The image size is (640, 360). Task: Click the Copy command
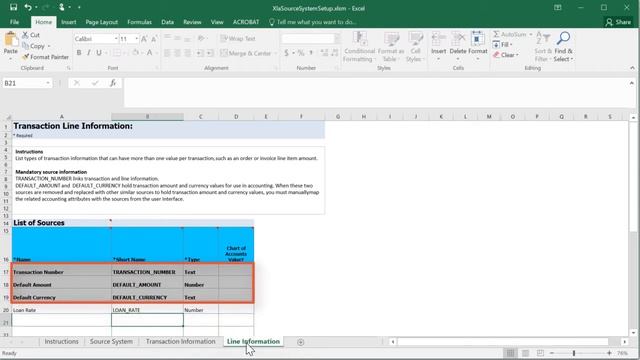[x=34, y=46]
